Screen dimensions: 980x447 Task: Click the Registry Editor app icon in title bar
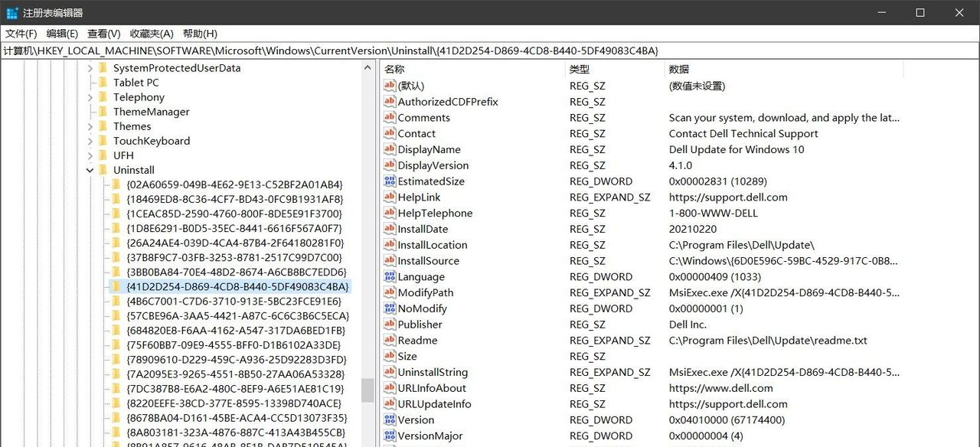click(11, 12)
